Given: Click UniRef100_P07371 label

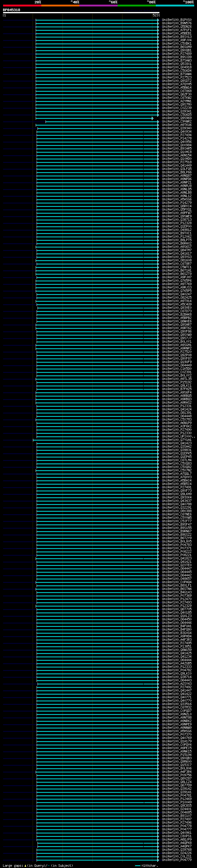Looking at the screenshot, I should point(177,548).
